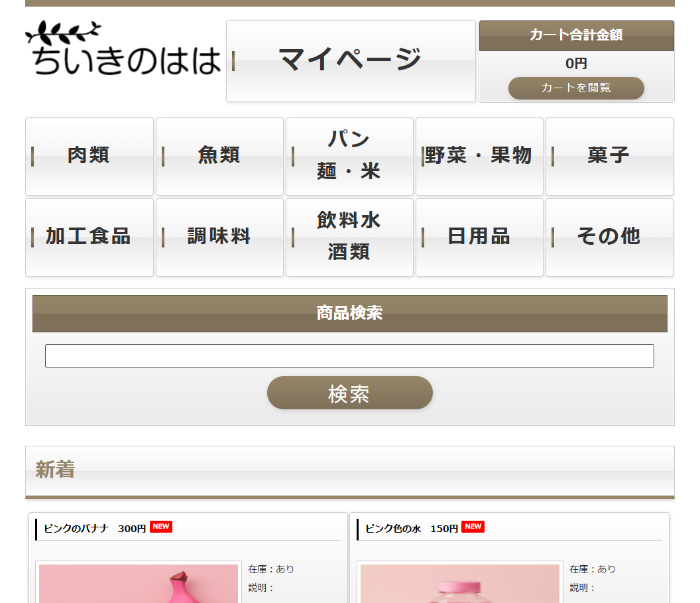Browse the 菓子 (sweets) category
This screenshot has height=603, width=700.
tap(609, 157)
